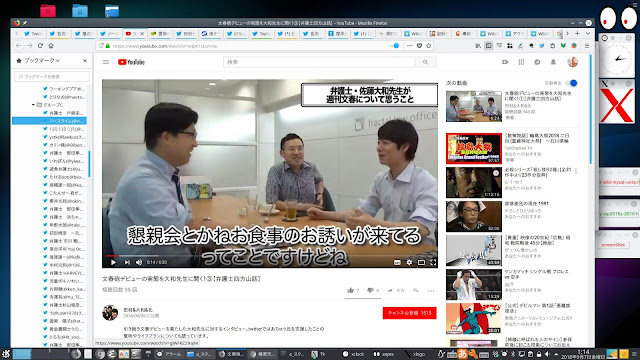Image resolution: width=640 pixels, height=360 pixels.
Task: Open the YouTube hamburger guide menu
Action: point(106,62)
